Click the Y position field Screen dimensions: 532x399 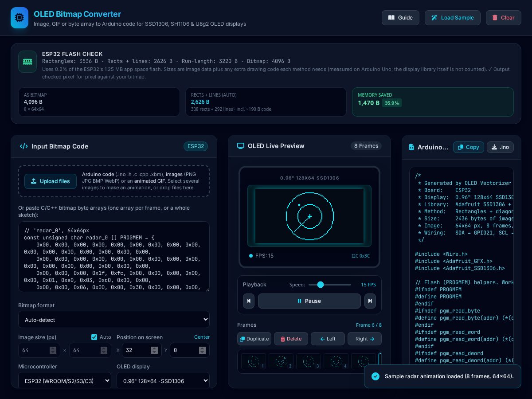[x=190, y=350]
